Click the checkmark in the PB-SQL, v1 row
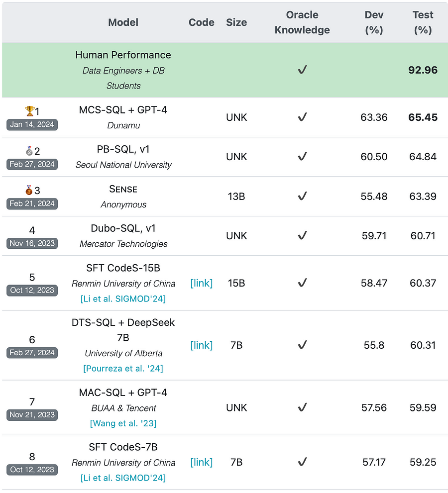Viewport: 448px width, 493px height. pyautogui.click(x=302, y=156)
